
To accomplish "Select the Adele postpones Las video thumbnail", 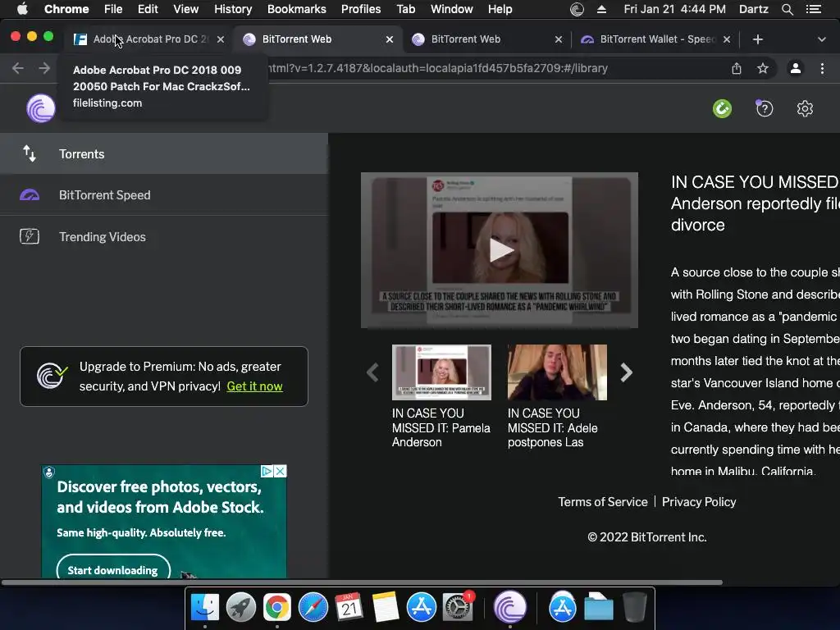I will [557, 372].
